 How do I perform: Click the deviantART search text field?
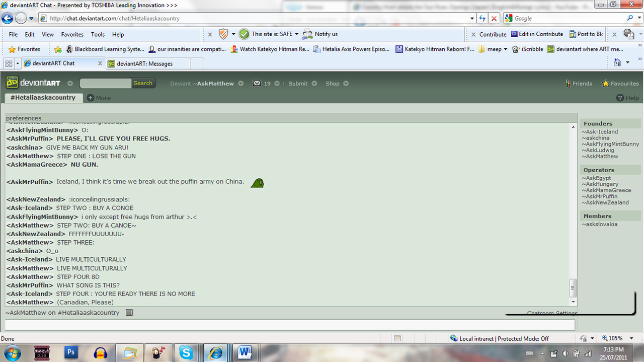click(x=106, y=83)
